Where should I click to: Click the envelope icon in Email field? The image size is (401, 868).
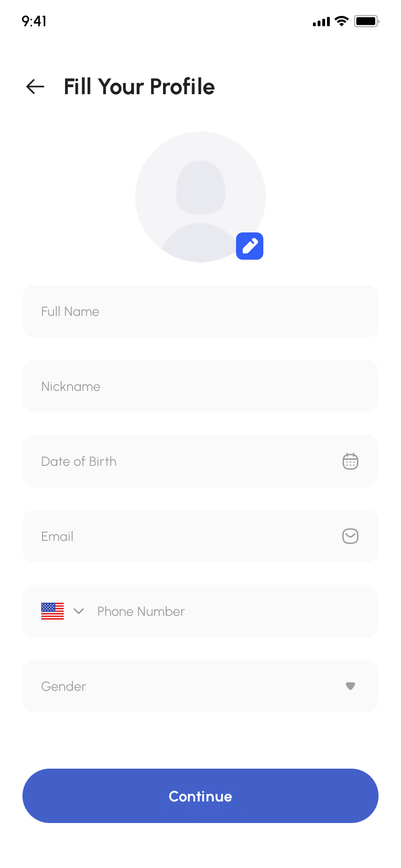click(x=350, y=536)
